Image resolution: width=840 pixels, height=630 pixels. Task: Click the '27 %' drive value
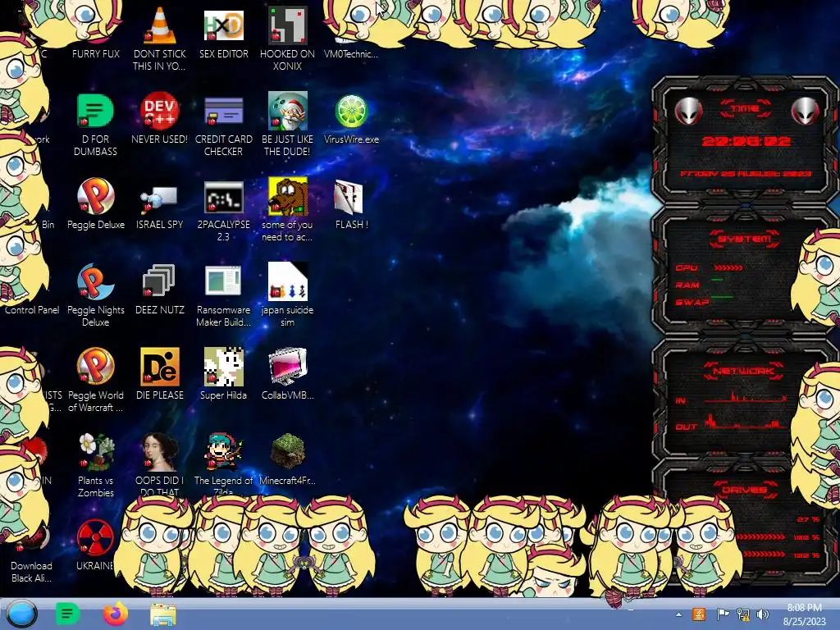808,519
